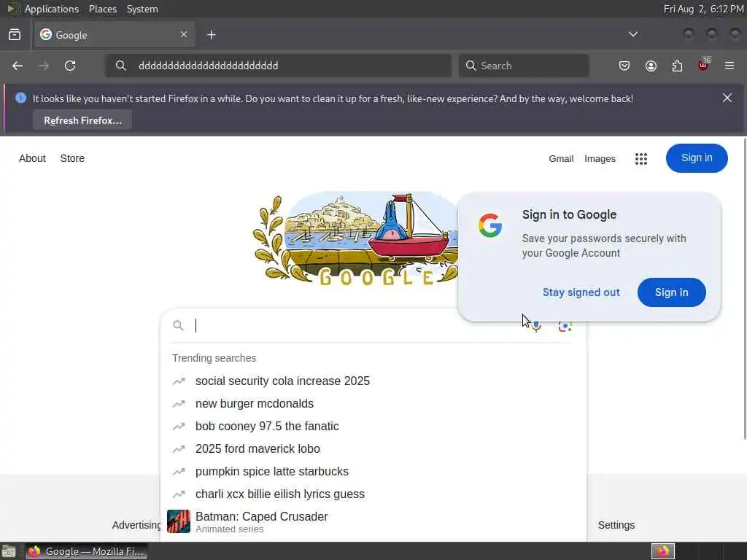Open the Firefox hamburger menu
The width and height of the screenshot is (747, 560).
729,66
